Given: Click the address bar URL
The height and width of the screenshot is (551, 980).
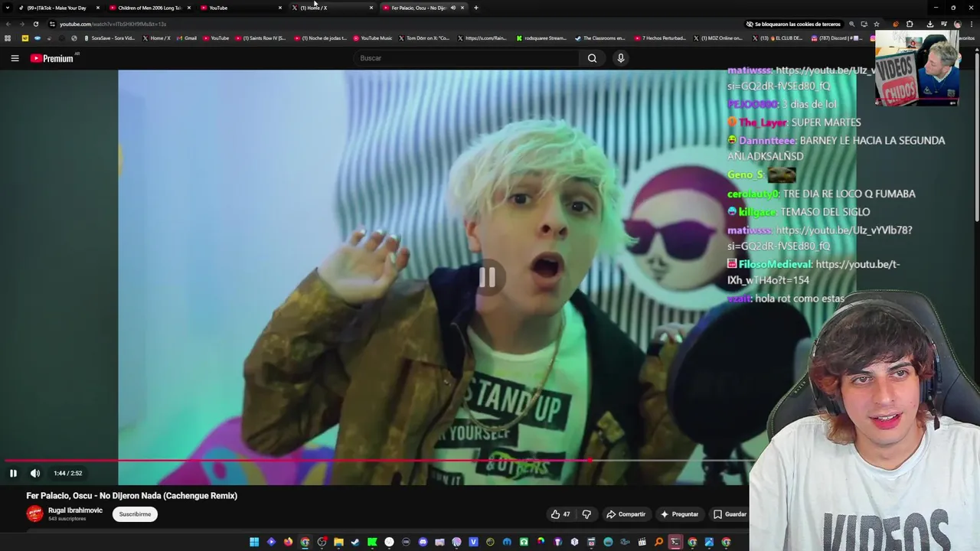Looking at the screenshot, I should (x=113, y=24).
